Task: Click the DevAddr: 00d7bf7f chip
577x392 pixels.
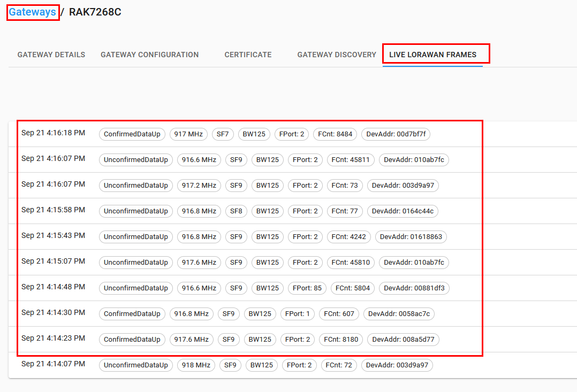Action: 396,134
